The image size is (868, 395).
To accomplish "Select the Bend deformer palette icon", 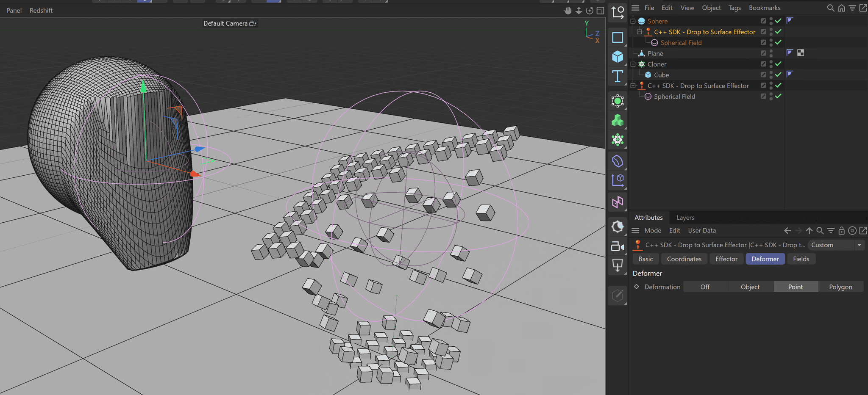I will click(618, 161).
